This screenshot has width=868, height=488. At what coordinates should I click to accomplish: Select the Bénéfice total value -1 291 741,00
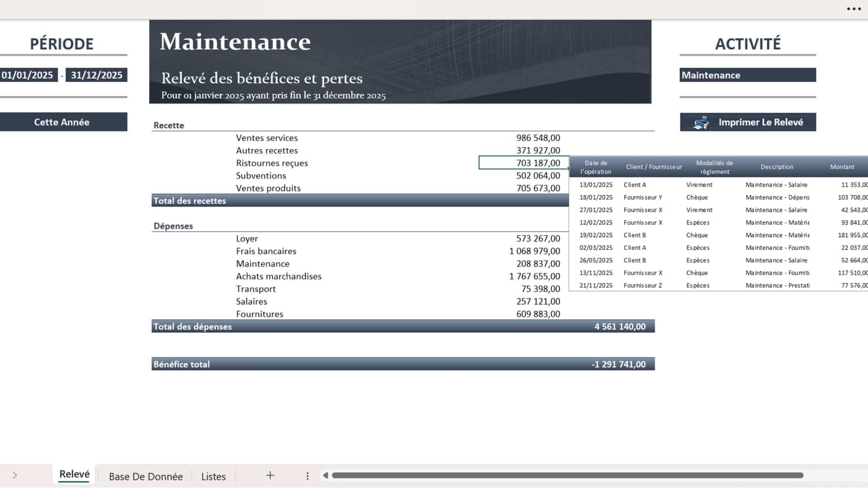tap(619, 364)
